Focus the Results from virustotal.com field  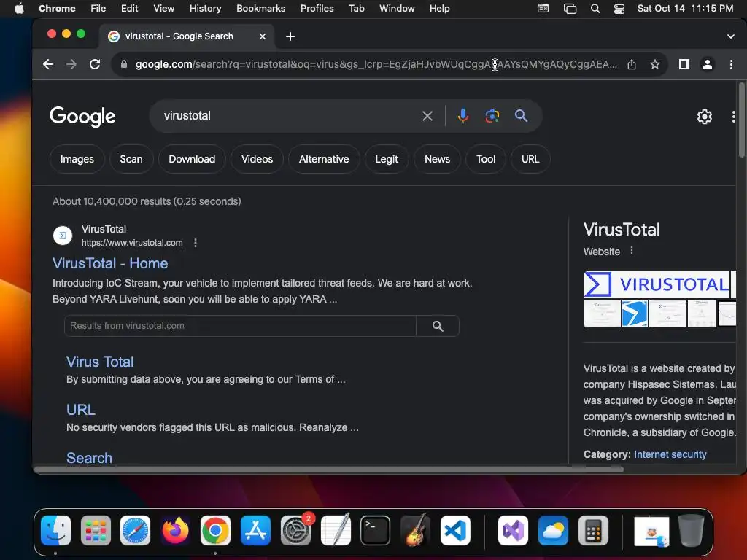[240, 326]
